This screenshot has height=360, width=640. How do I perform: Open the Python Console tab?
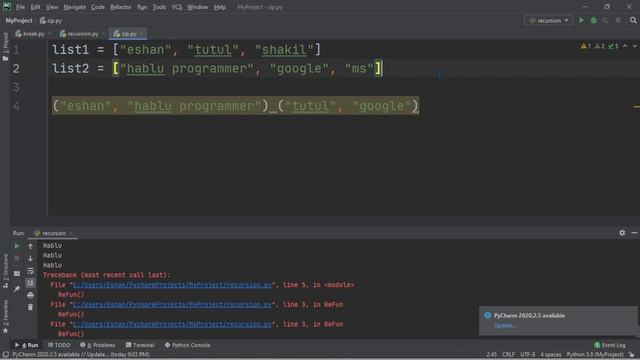click(187, 345)
